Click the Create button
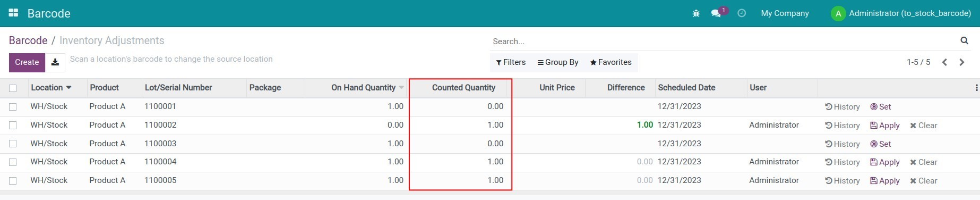Viewport: 980px width, 200px height. [27, 62]
